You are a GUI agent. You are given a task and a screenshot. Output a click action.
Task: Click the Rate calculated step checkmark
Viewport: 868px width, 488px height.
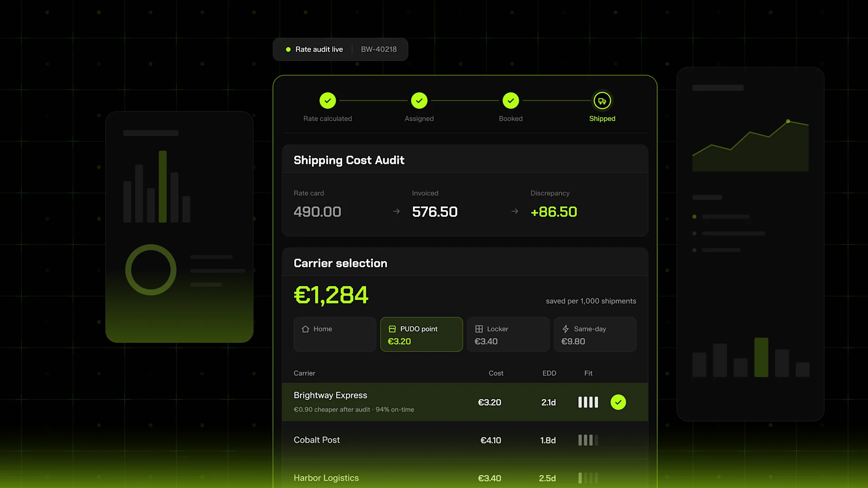(328, 101)
